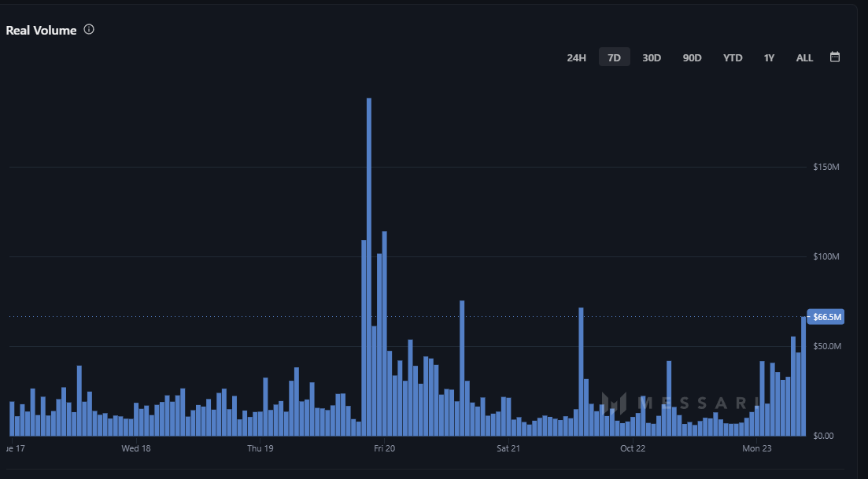This screenshot has height=479, width=868.
Task: Click the info icon beside Real Volume
Action: (89, 29)
